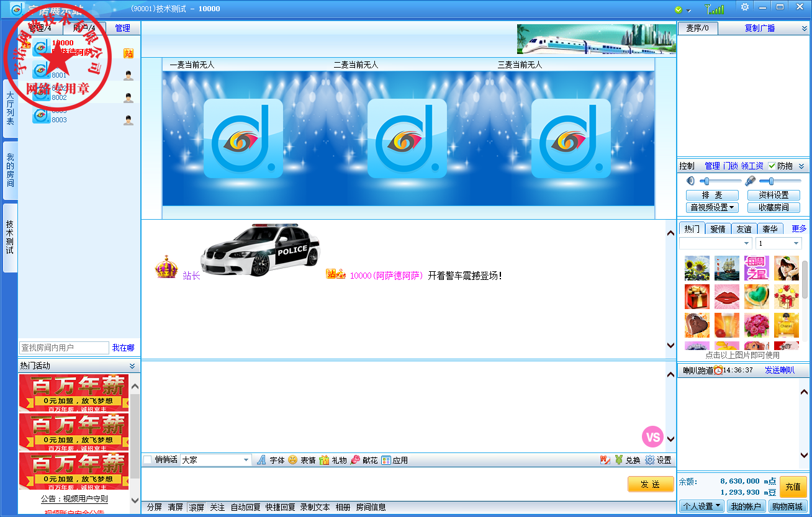Viewport: 812px width, 517px height.
Task: Collapse the 控制 panel chevron
Action: (801, 166)
